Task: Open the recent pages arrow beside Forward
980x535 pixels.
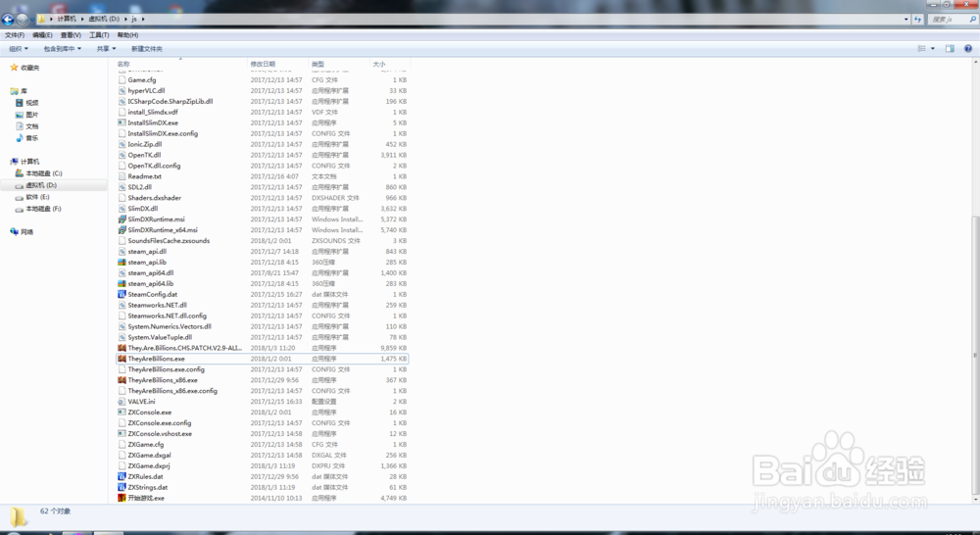Action: point(32,20)
